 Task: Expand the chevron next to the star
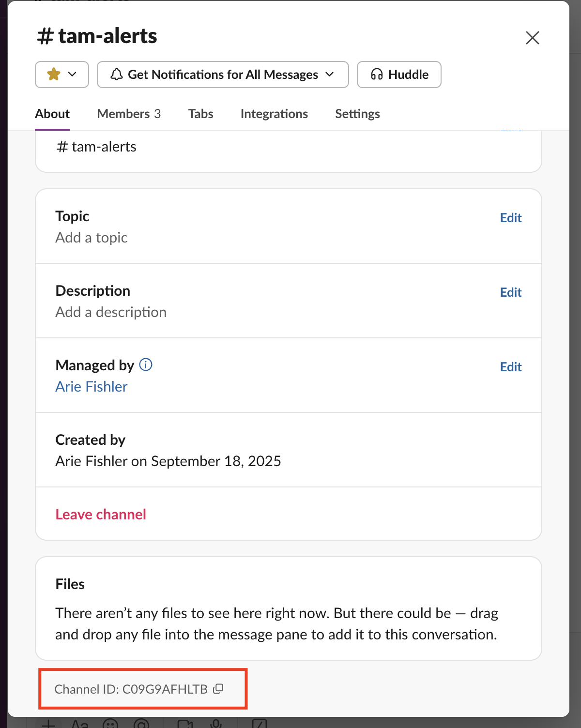[x=73, y=75]
